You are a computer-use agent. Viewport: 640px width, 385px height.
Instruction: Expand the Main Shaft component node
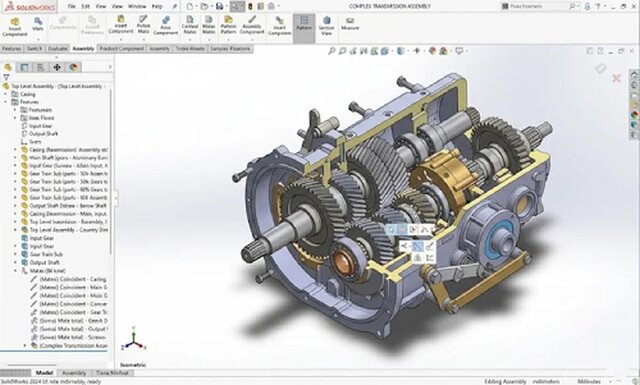(16, 158)
